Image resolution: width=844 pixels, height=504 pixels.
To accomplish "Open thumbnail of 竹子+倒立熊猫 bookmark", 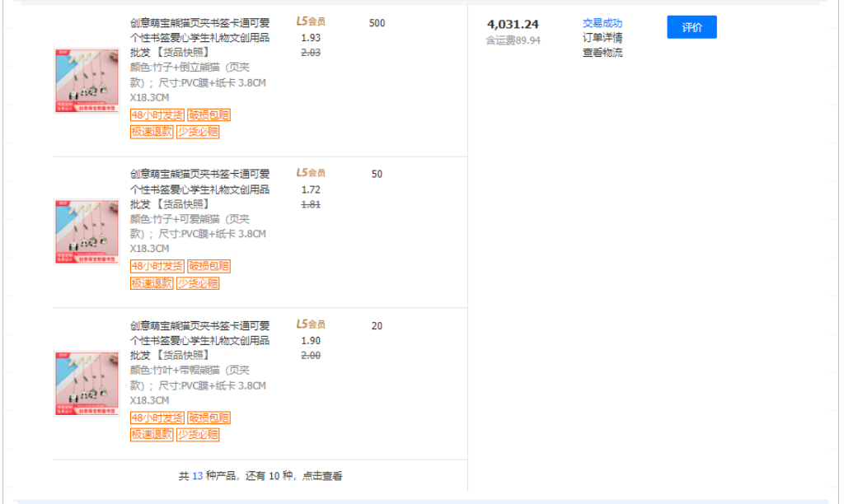I will (87, 80).
